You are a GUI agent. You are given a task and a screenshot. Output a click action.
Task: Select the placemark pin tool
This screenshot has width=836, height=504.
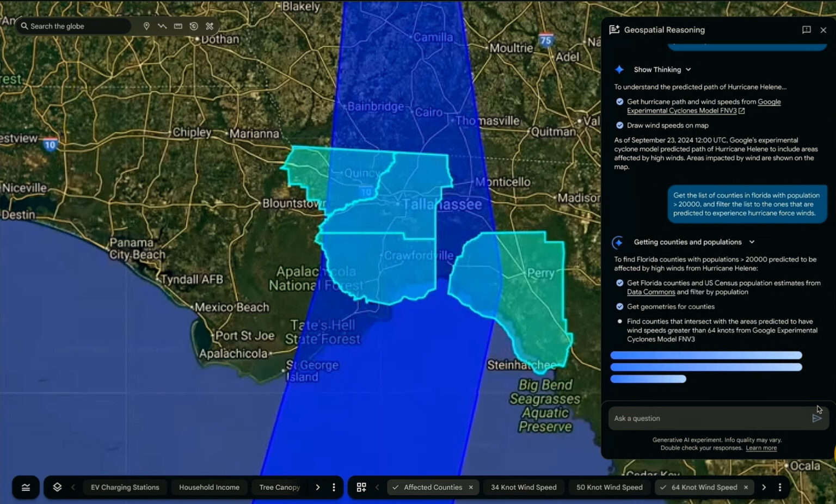[146, 26]
